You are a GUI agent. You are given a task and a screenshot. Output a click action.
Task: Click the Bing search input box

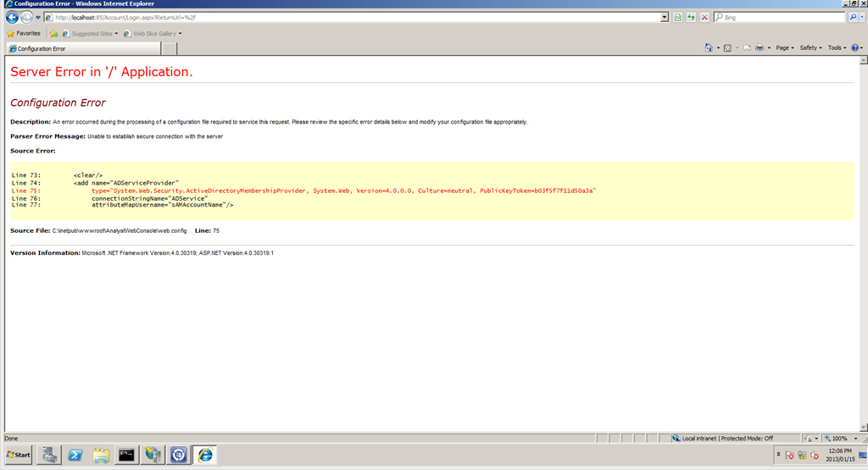(x=778, y=17)
